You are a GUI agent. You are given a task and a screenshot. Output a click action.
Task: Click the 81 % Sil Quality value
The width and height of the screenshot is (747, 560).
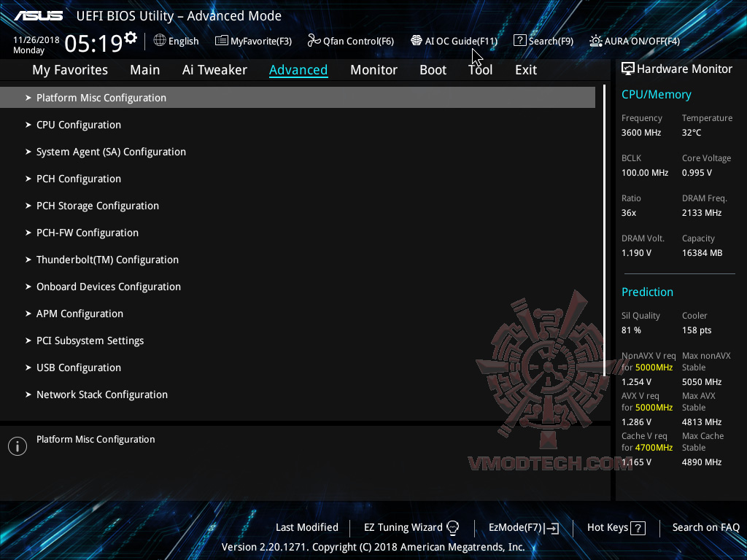(x=631, y=330)
